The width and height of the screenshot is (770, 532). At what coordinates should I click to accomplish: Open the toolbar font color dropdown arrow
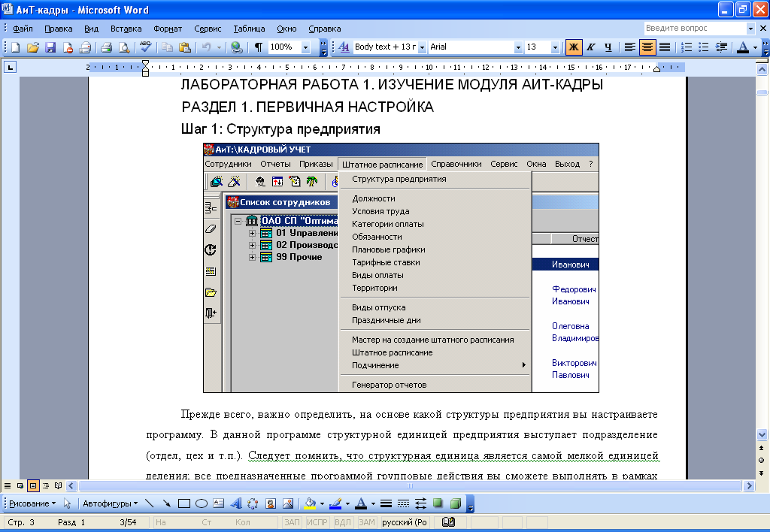[755, 47]
